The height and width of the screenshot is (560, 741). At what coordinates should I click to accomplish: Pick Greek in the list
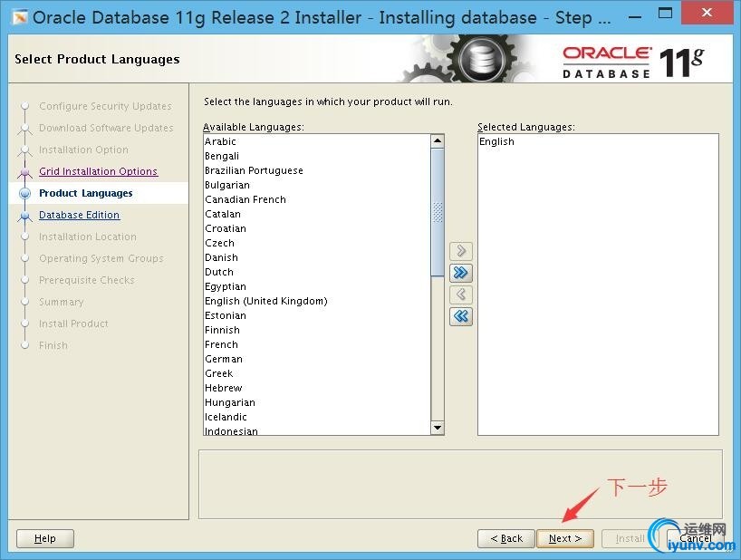click(317, 373)
